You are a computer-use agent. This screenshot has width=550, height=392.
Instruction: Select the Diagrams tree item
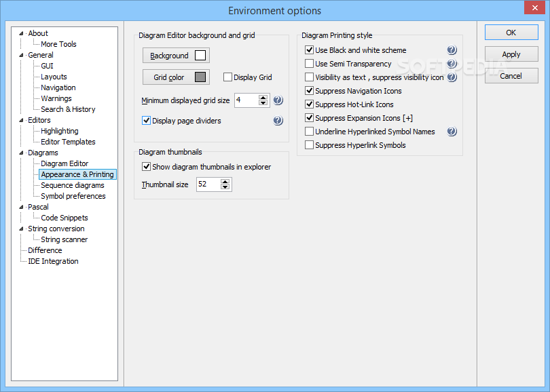click(x=43, y=153)
